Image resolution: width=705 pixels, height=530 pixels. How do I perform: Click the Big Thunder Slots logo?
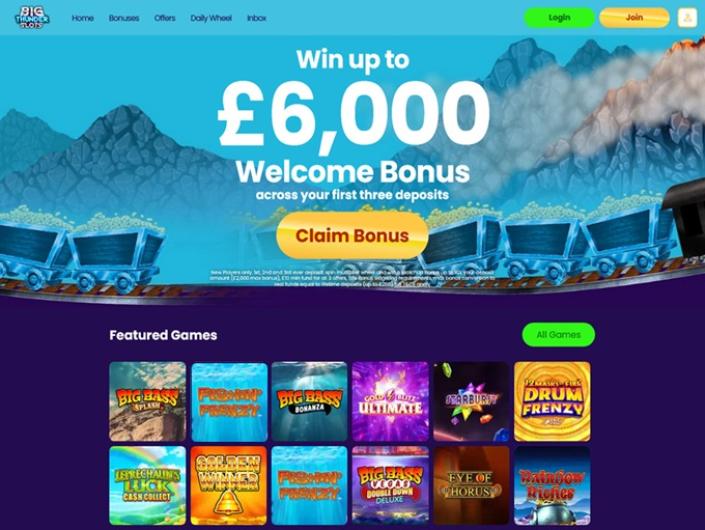coord(32,18)
